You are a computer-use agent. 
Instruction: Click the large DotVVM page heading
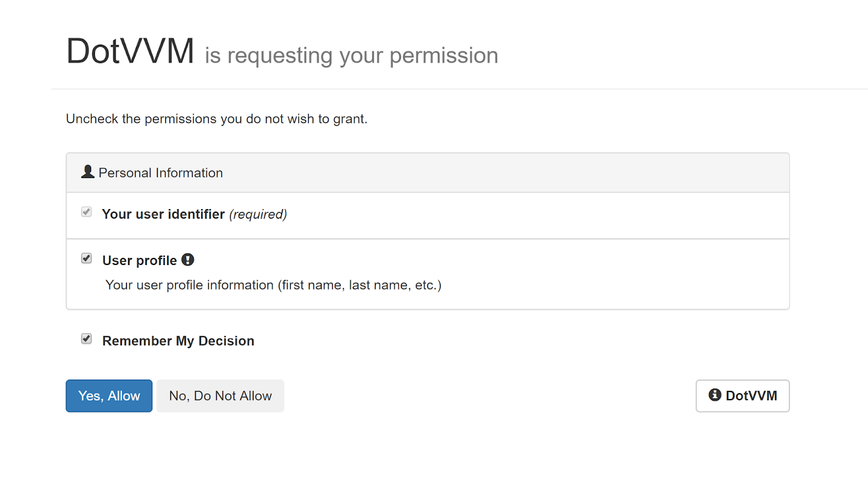click(130, 52)
